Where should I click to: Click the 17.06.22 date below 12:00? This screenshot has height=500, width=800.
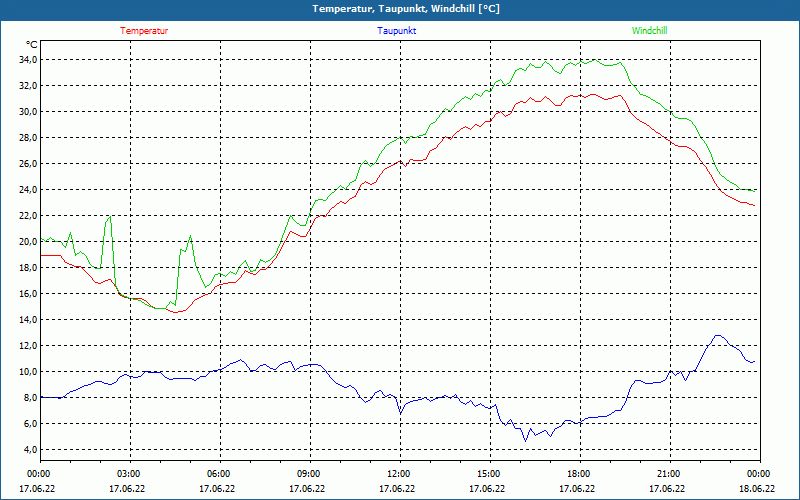click(x=397, y=489)
